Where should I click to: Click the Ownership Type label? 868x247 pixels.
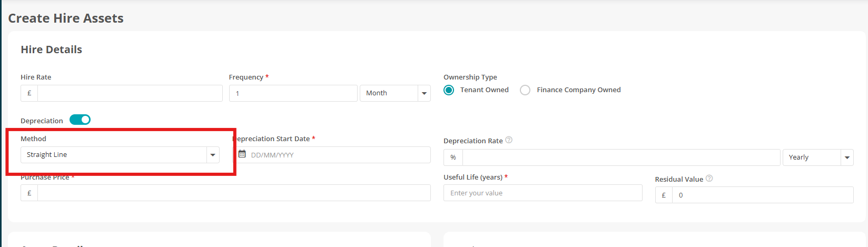[470, 77]
